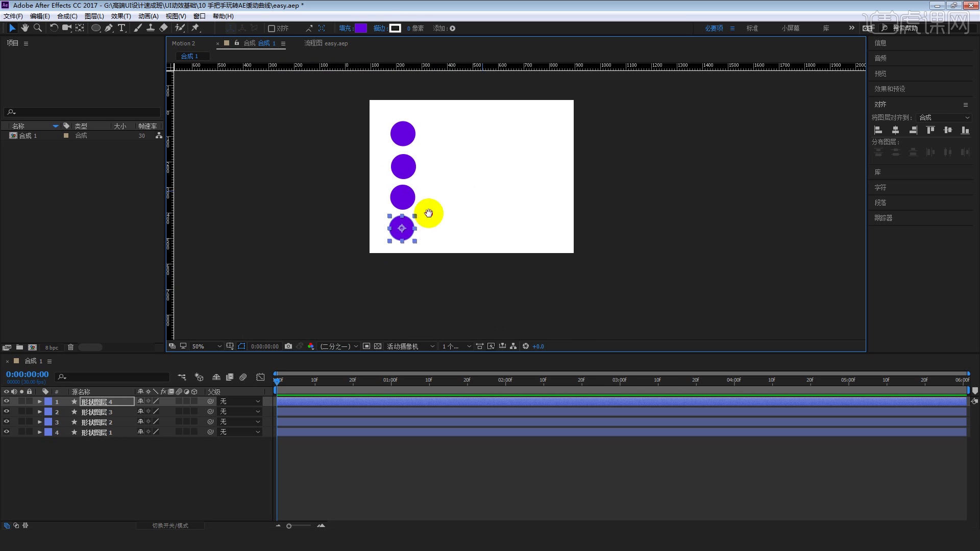
Task: Delete selected project item trash icon
Action: pyautogui.click(x=71, y=347)
